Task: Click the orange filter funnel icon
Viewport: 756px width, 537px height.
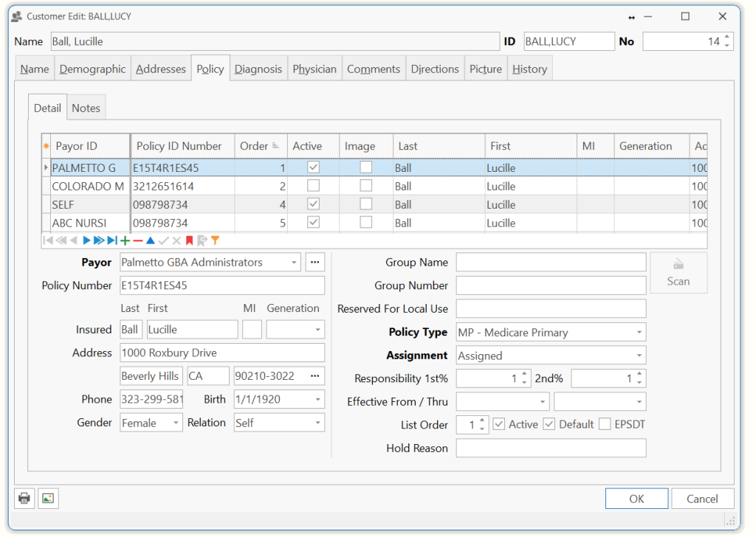Action: click(215, 240)
